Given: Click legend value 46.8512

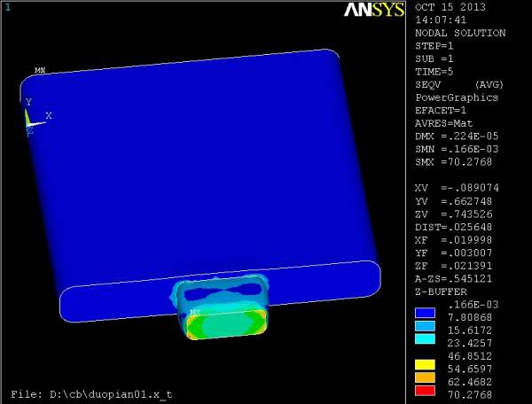Looking at the screenshot, I should tap(470, 356).
